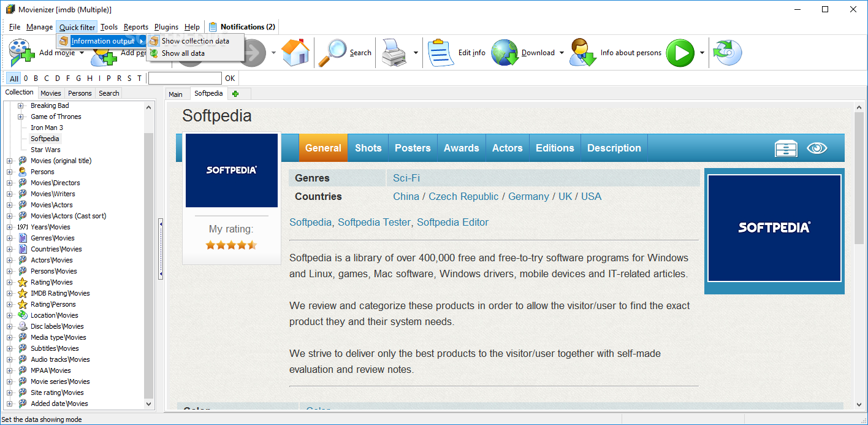Viewport: 868px width, 425px height.
Task: Click the Germany country link
Action: [528, 196]
